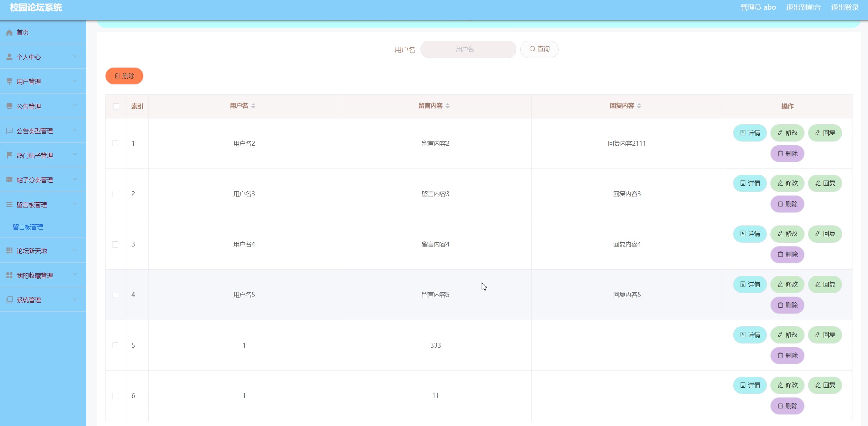Click the tiles icon beside 我的收藏管理
868x426 pixels.
pos(9,275)
